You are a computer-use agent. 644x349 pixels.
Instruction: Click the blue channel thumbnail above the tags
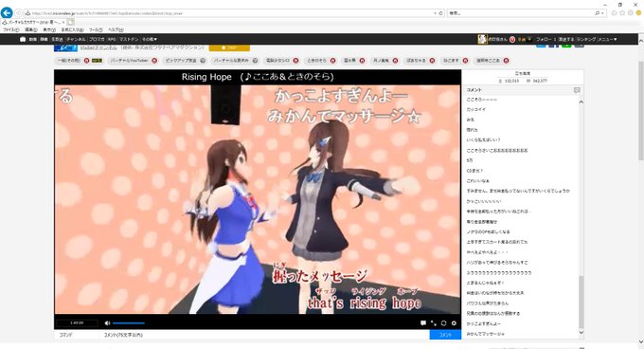(x=65, y=48)
